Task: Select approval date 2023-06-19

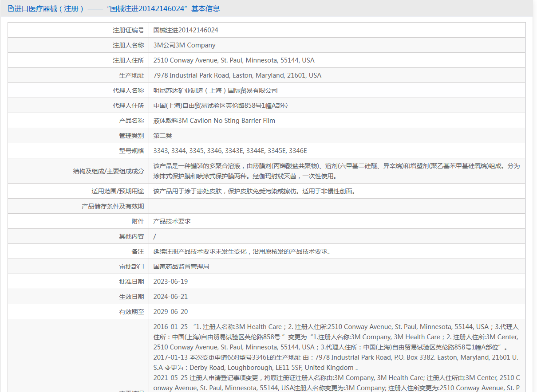Action: tap(171, 282)
